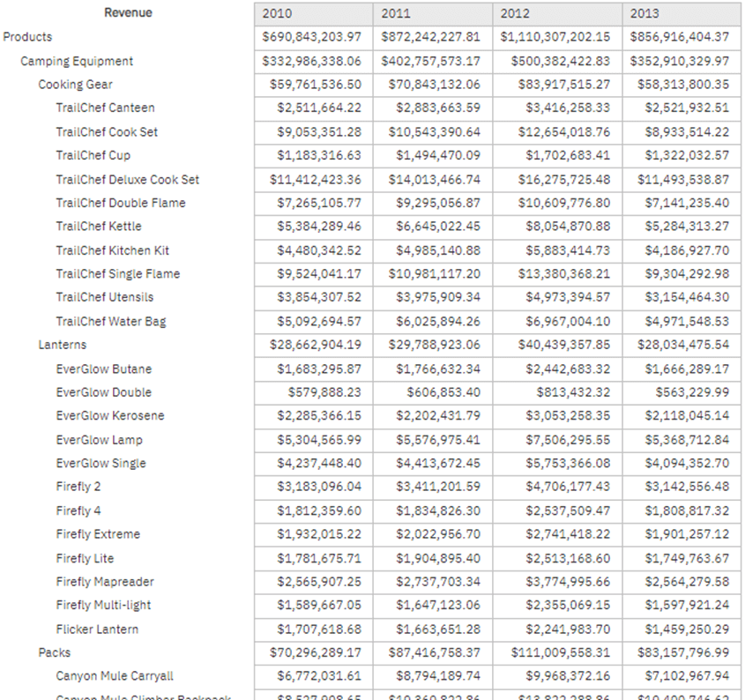
Task: Select the 2011 column header
Action: [433, 13]
